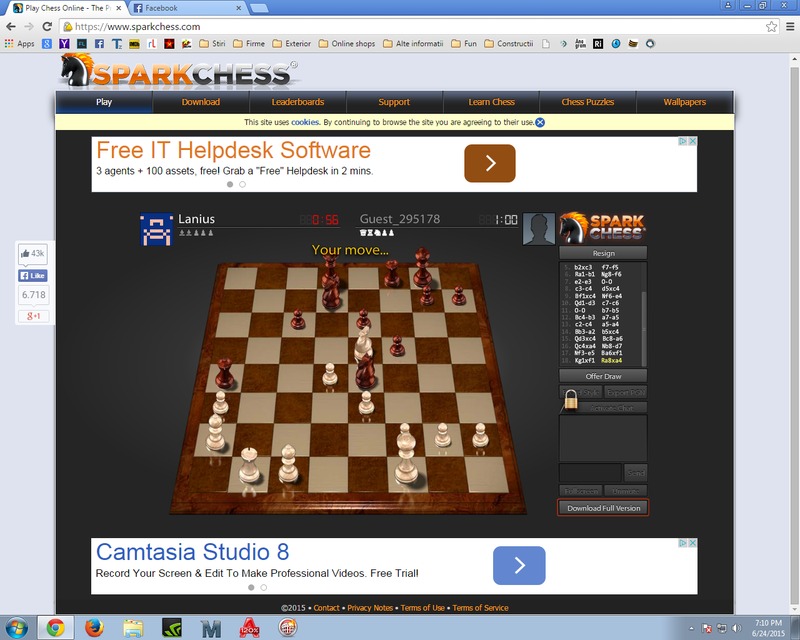
Task: Open the Windows Start menu
Action: [x=16, y=628]
